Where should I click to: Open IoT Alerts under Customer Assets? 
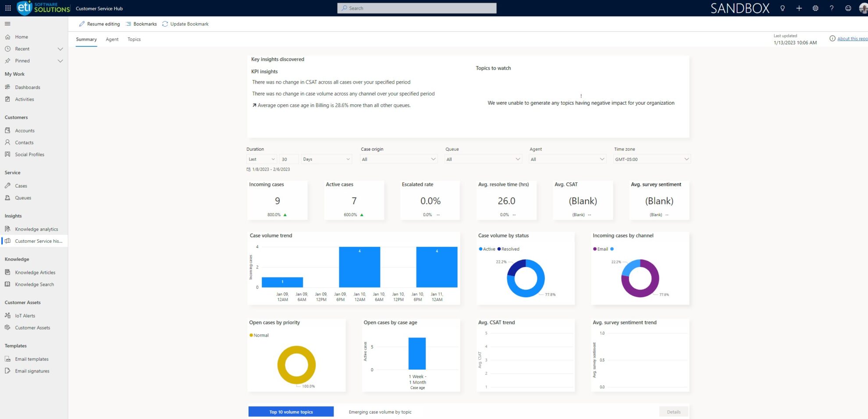point(25,315)
